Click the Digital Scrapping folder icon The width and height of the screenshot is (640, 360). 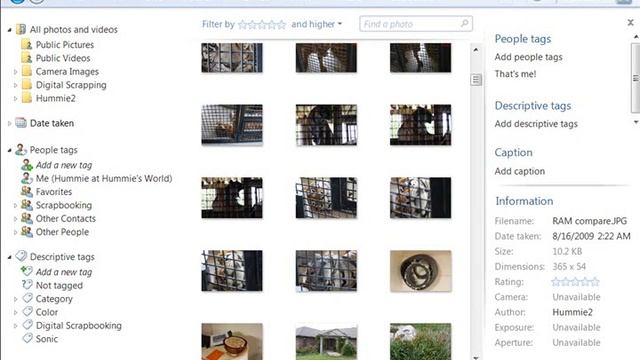tap(27, 84)
